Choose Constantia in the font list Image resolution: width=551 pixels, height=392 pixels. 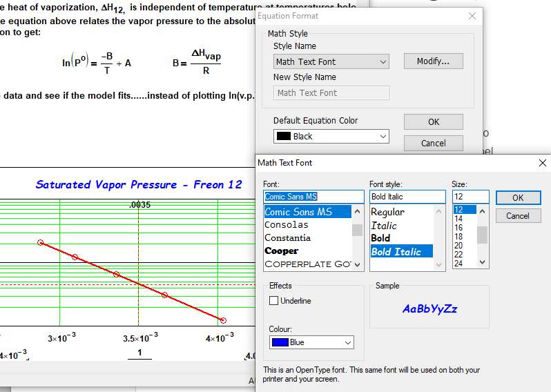click(x=288, y=238)
